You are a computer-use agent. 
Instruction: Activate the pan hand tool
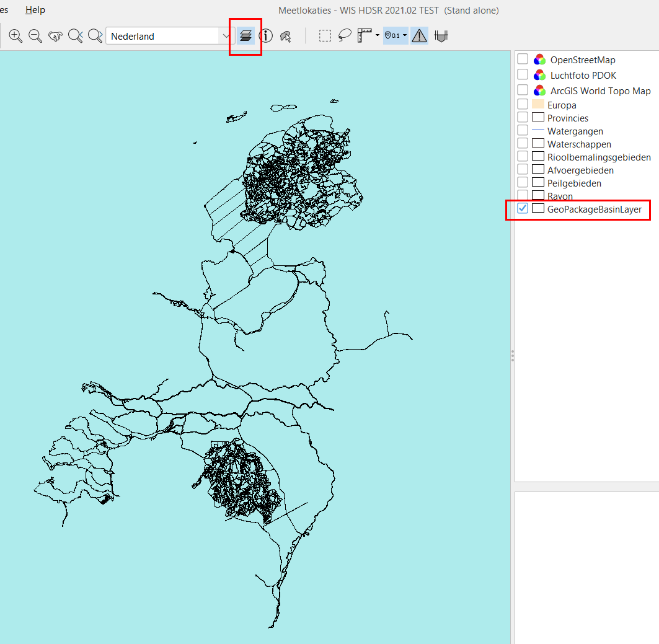click(x=56, y=36)
